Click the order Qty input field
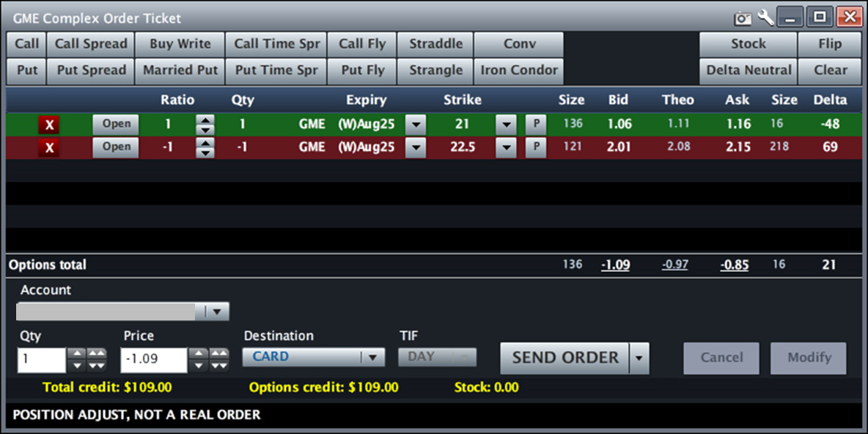 (42, 360)
